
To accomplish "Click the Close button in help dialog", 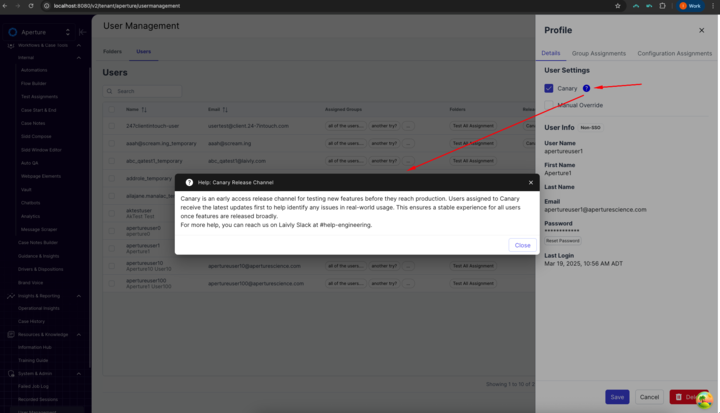I will click(x=523, y=245).
